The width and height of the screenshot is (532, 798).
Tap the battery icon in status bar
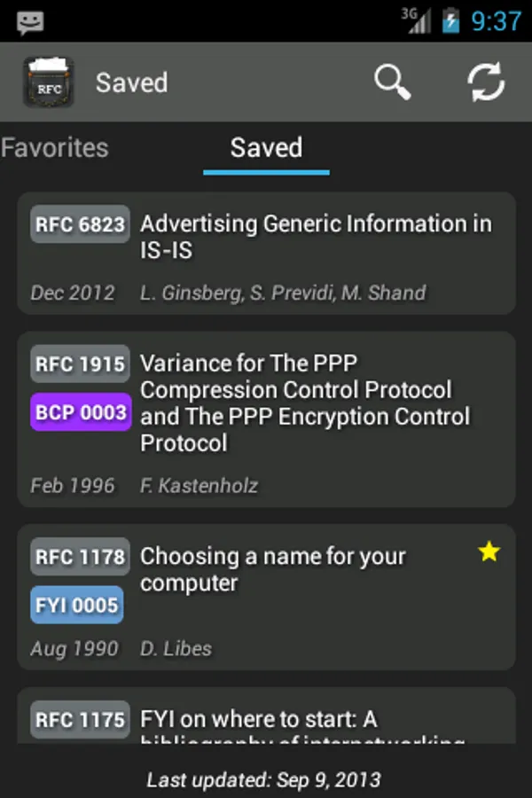[x=451, y=21]
